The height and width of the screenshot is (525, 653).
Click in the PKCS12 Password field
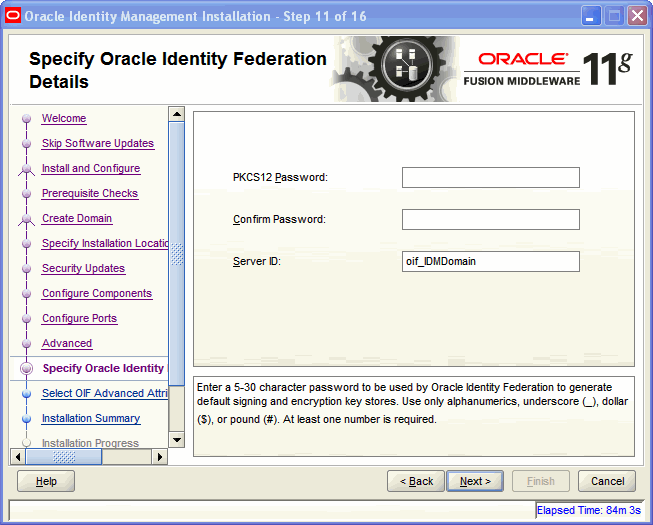click(491, 177)
